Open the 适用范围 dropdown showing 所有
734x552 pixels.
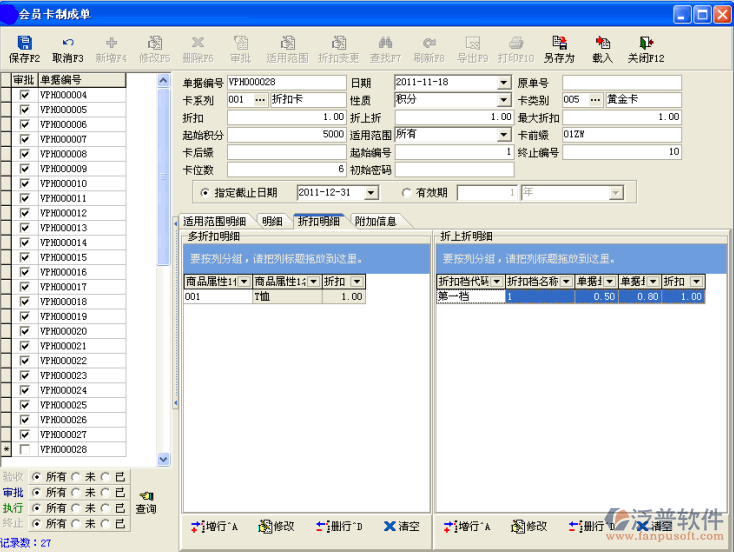tap(504, 134)
